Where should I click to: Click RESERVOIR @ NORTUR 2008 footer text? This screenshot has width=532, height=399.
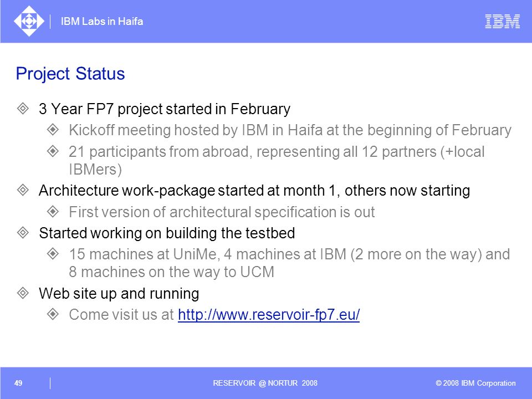[265, 383]
